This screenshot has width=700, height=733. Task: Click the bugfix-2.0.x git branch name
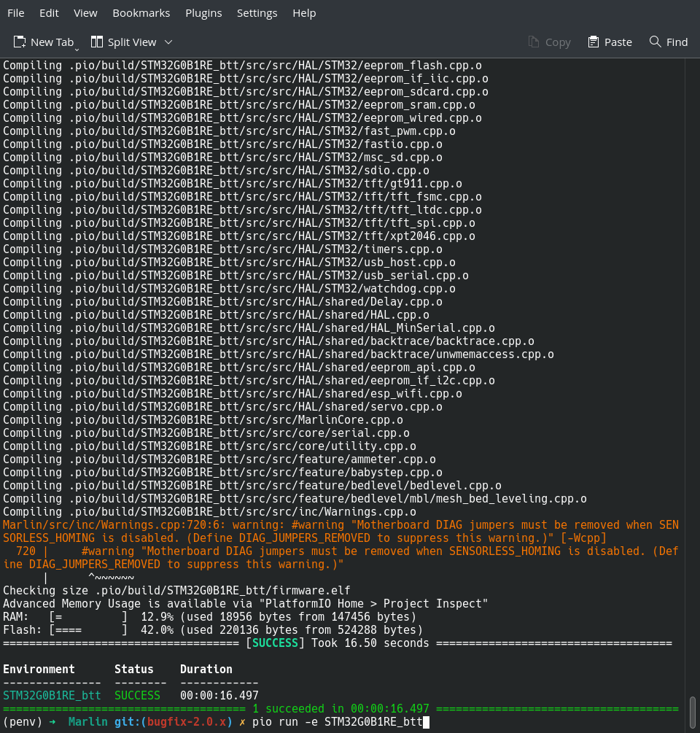click(186, 722)
